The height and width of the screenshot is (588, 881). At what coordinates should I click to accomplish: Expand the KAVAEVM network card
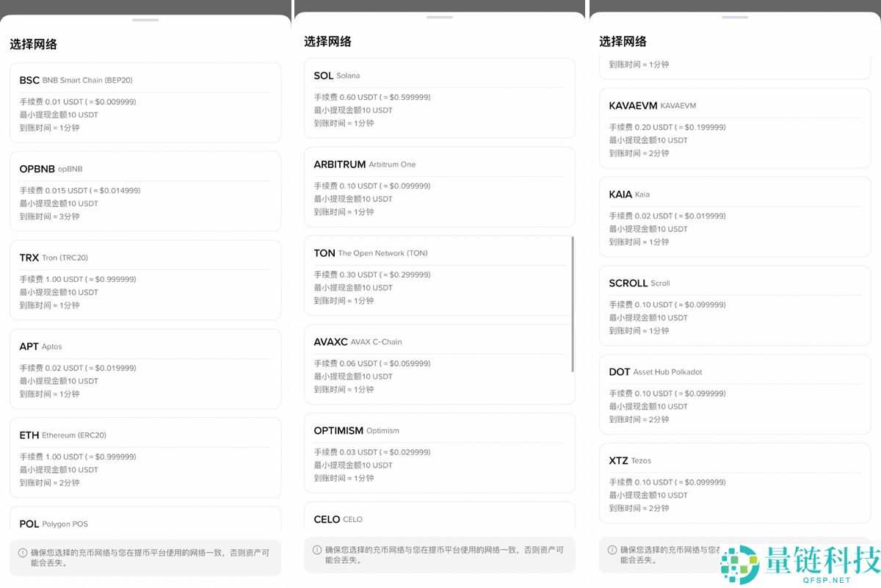734,128
